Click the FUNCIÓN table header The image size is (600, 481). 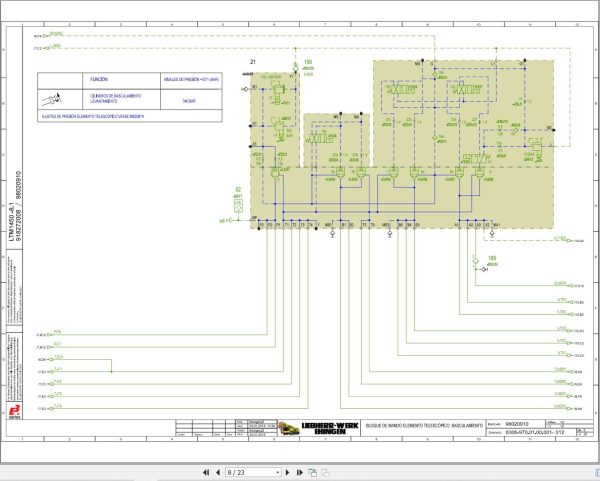tap(99, 80)
